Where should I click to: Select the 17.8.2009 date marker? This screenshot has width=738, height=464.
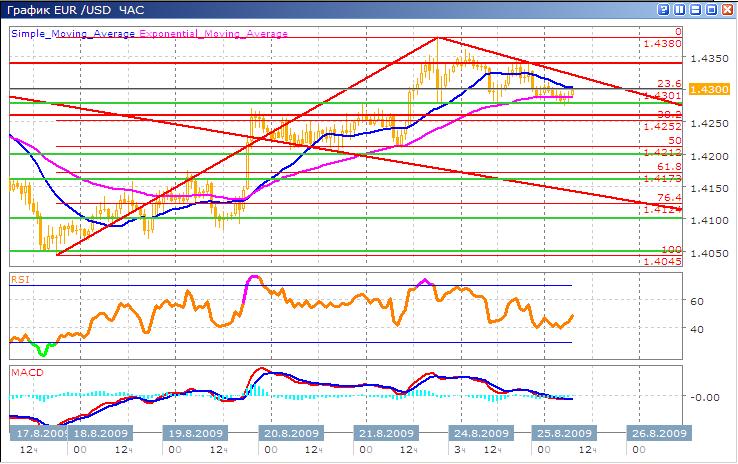39,433
